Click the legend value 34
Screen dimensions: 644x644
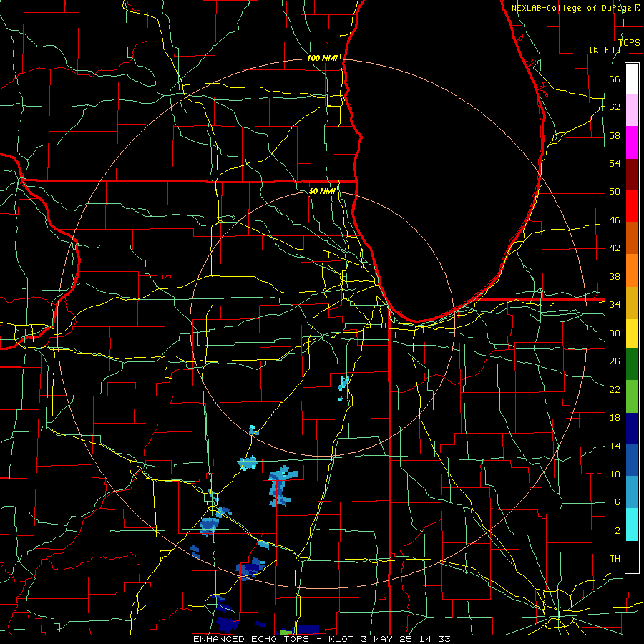click(615, 304)
